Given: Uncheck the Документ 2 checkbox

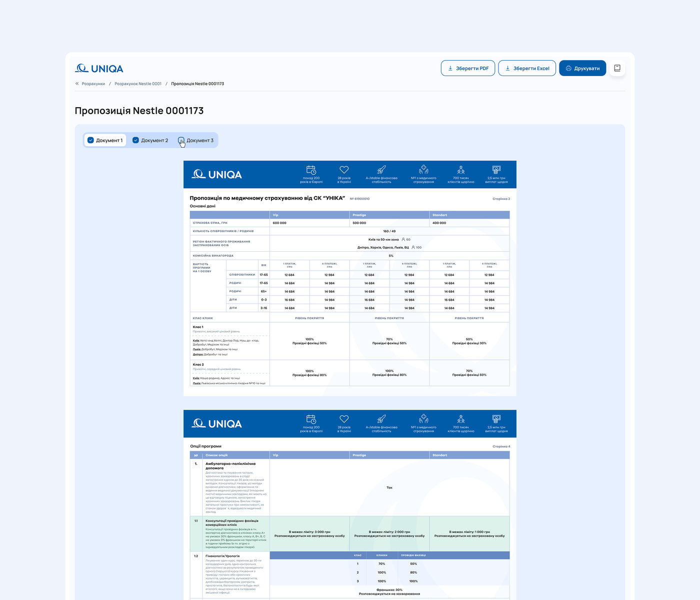Looking at the screenshot, I should pos(135,140).
